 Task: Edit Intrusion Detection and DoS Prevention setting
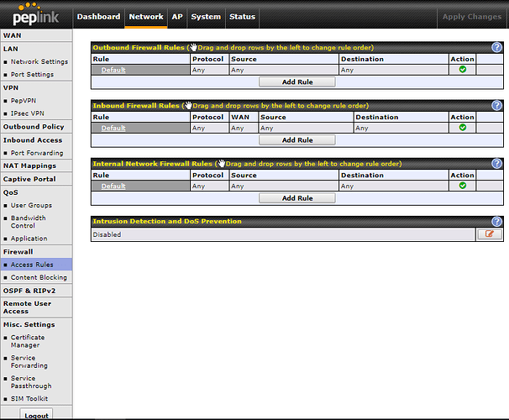click(x=488, y=234)
